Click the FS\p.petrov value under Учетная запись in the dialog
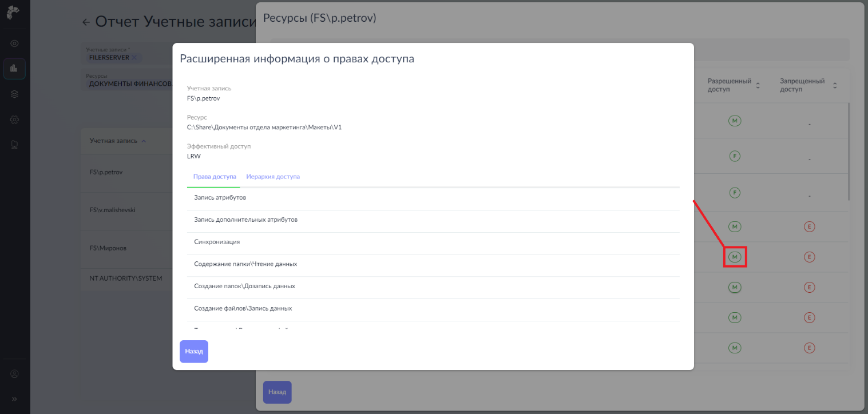This screenshot has width=868, height=414. (x=204, y=98)
